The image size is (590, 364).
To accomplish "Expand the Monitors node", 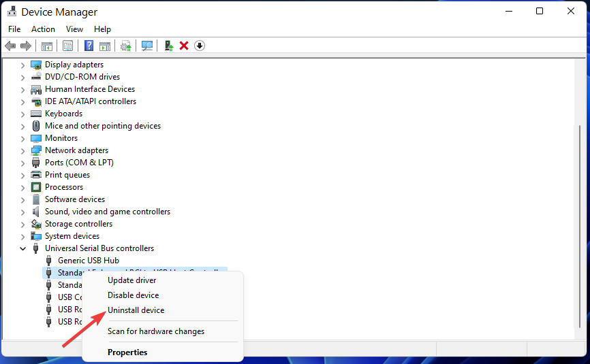I will coord(22,139).
